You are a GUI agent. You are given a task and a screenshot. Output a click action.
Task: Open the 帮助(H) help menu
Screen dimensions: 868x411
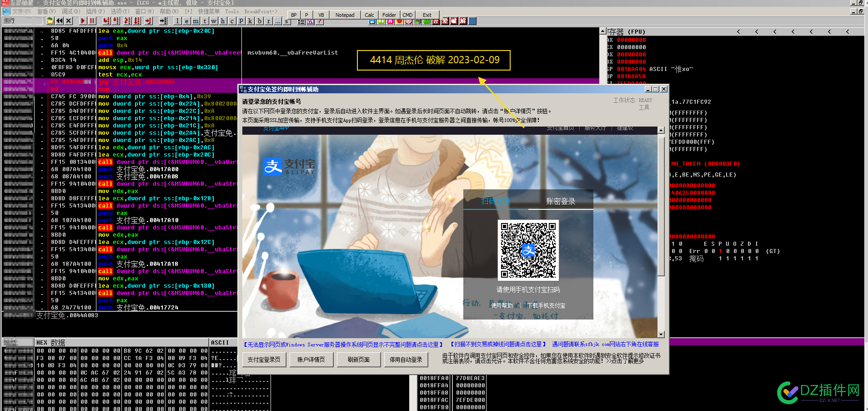(169, 11)
